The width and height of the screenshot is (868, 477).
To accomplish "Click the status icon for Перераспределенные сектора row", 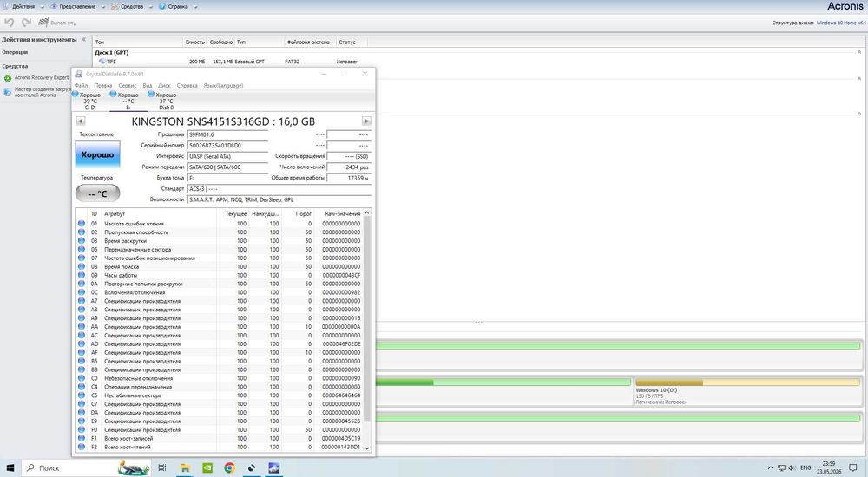I will (x=82, y=250).
